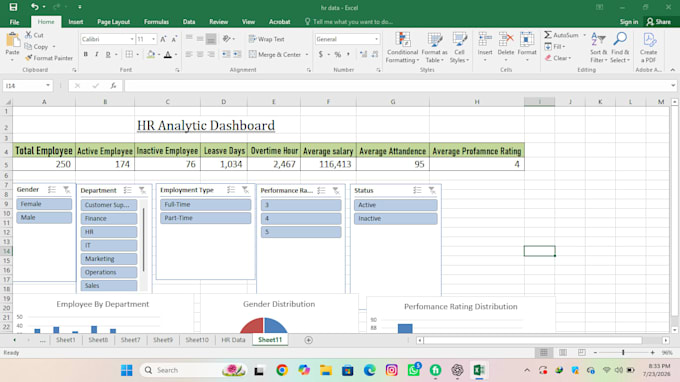The image size is (680, 382).
Task: Click the Format Painter brush
Action: click(29, 58)
